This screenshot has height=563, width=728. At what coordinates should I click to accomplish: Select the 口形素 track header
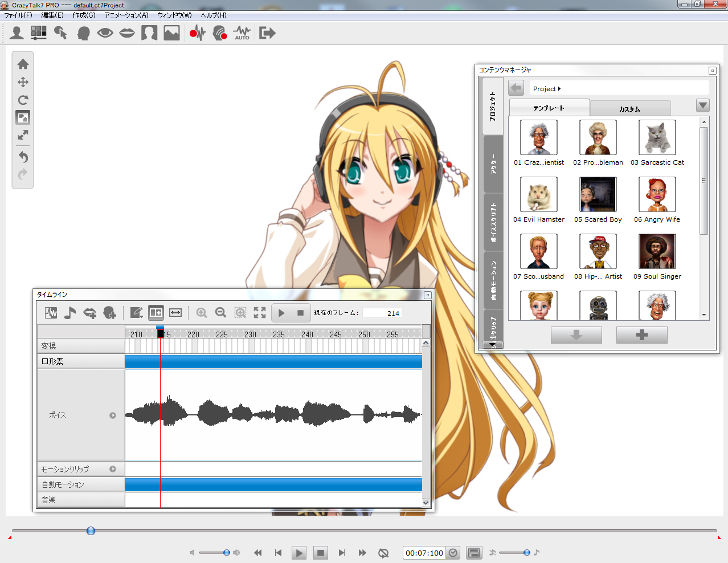pos(81,361)
